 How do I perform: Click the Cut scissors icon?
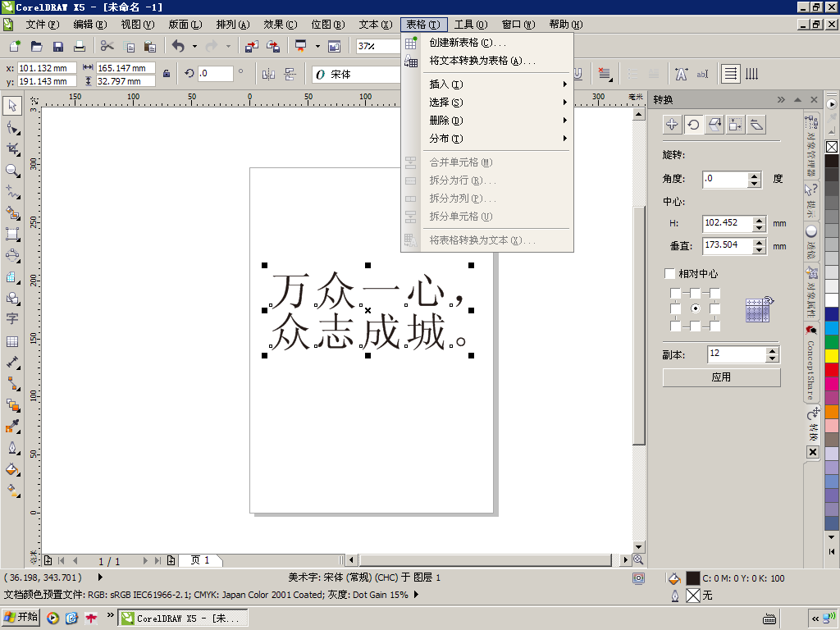pyautogui.click(x=107, y=46)
